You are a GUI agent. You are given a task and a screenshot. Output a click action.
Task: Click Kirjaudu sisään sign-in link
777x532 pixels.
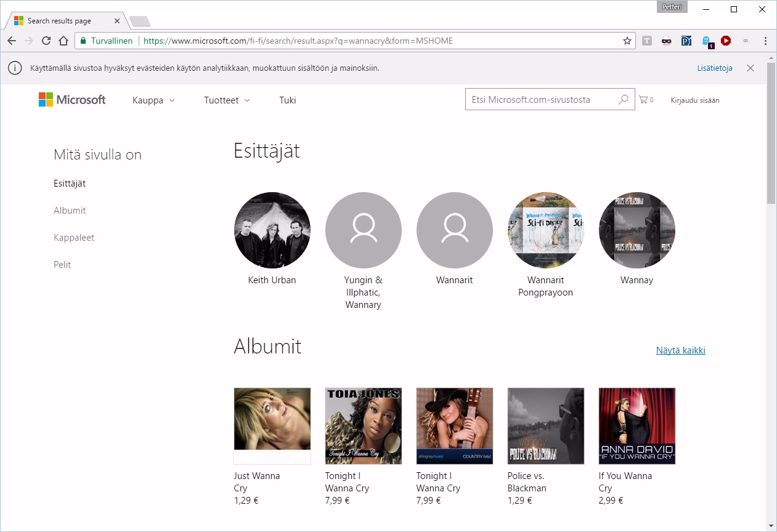[x=695, y=100]
